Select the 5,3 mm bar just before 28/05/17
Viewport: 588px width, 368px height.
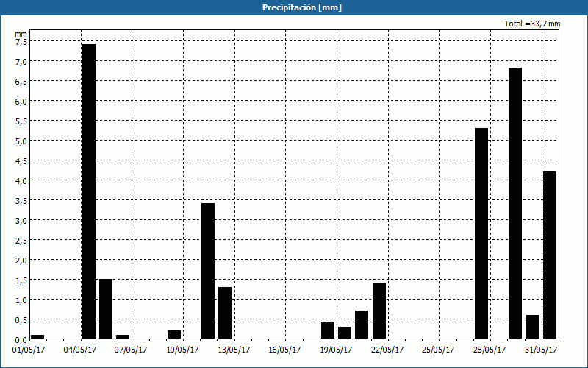[481, 233]
